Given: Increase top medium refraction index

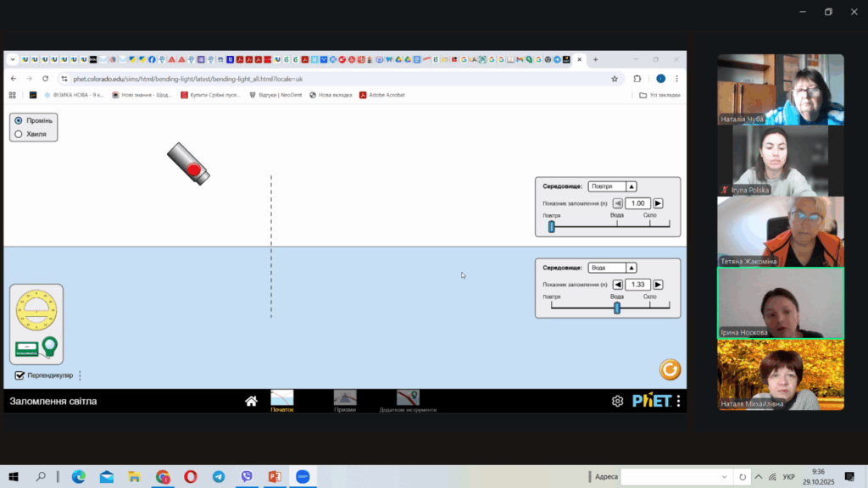Looking at the screenshot, I should [658, 203].
